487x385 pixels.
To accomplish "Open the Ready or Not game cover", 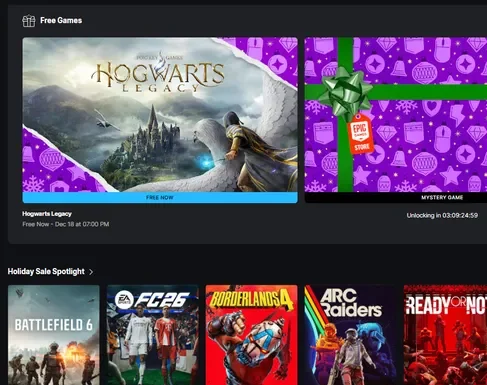I will click(445, 335).
